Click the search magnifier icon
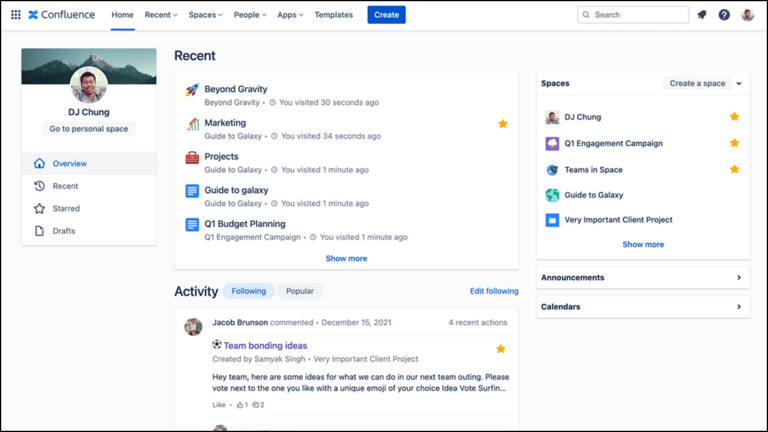The image size is (768, 432). tap(586, 15)
